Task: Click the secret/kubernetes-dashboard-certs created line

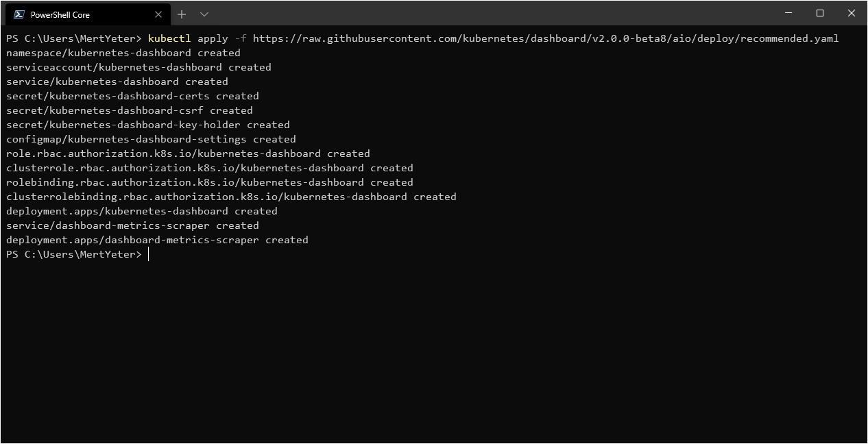Action: pos(132,96)
